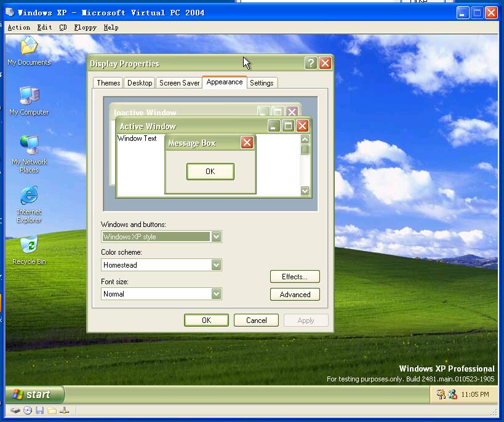Click the Virtual PC title bar icon
Image resolution: width=504 pixels, height=422 pixels.
point(10,12)
